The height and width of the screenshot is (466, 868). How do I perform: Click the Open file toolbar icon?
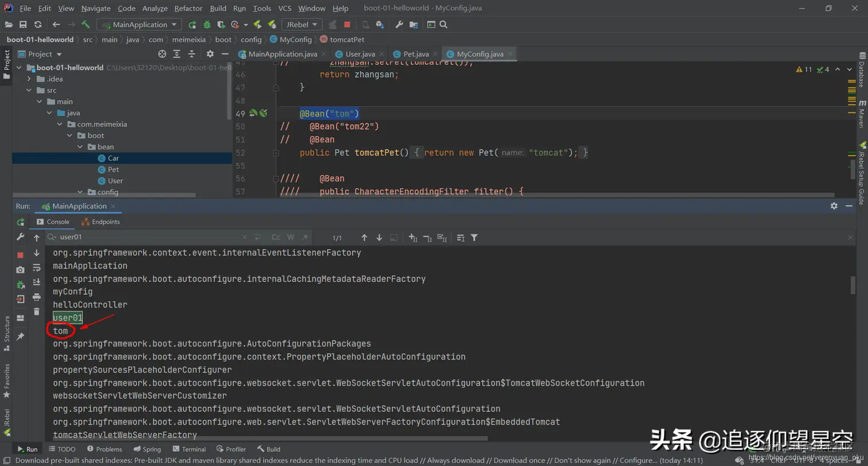click(x=9, y=25)
